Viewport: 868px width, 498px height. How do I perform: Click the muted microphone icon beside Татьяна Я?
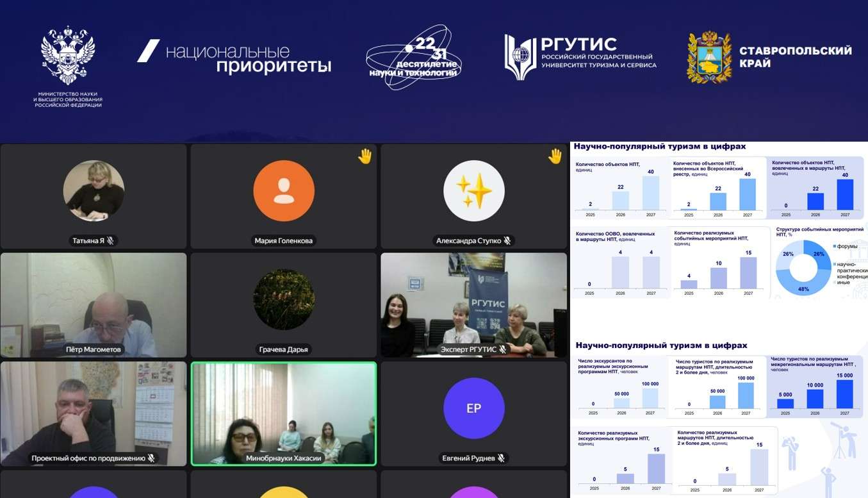point(110,241)
